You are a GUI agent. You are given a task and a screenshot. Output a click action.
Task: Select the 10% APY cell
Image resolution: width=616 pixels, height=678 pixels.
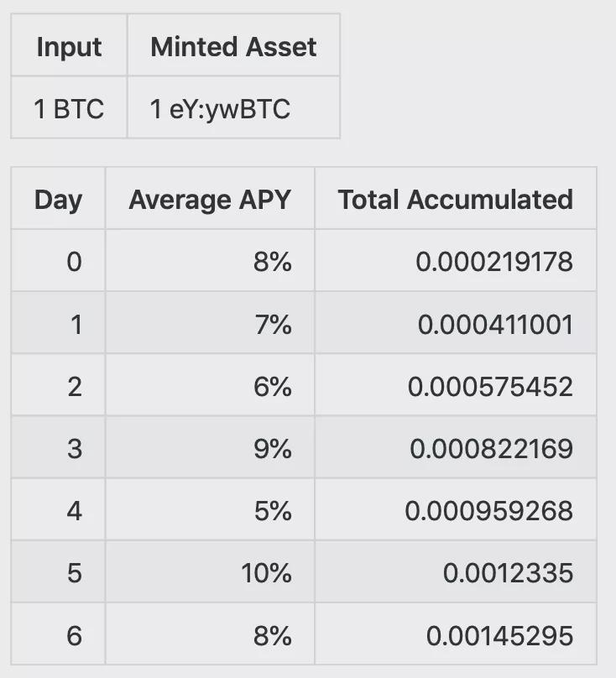210,572
